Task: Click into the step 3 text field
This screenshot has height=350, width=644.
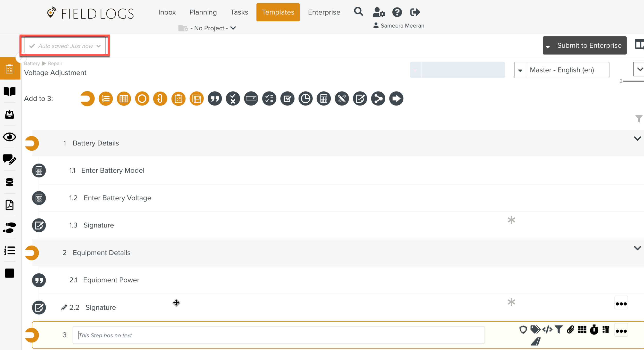Action: 278,335
